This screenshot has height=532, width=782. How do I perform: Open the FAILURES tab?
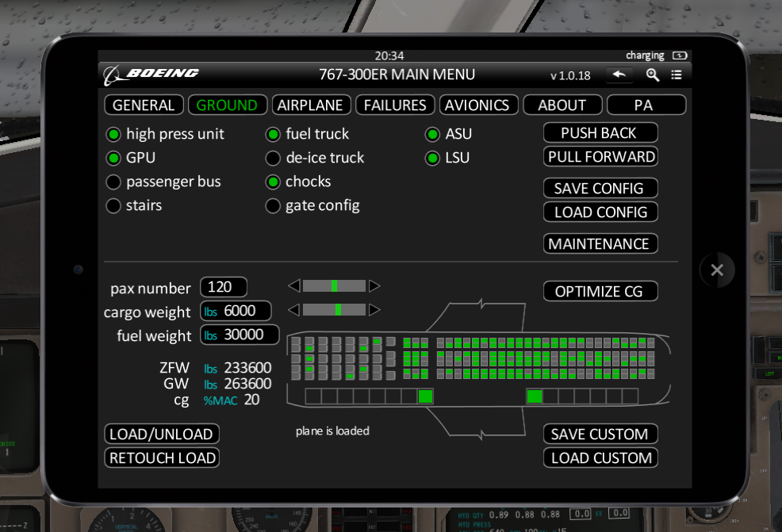(x=395, y=105)
